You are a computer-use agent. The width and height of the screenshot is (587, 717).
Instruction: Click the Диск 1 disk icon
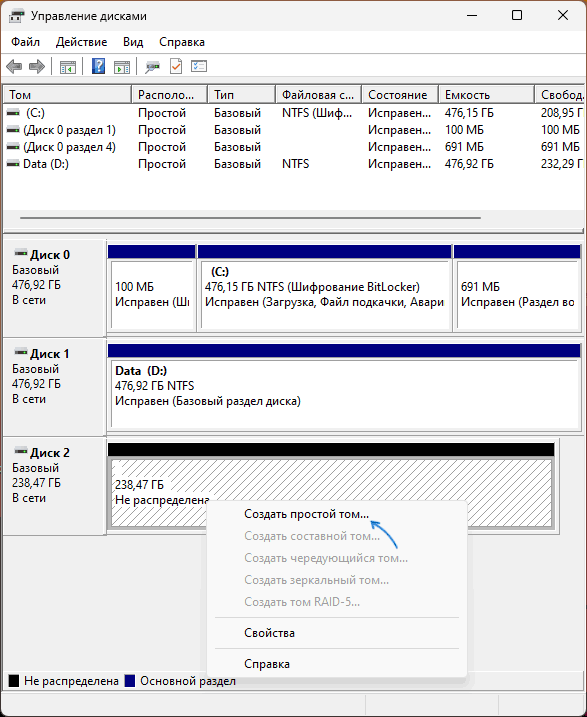point(21,352)
